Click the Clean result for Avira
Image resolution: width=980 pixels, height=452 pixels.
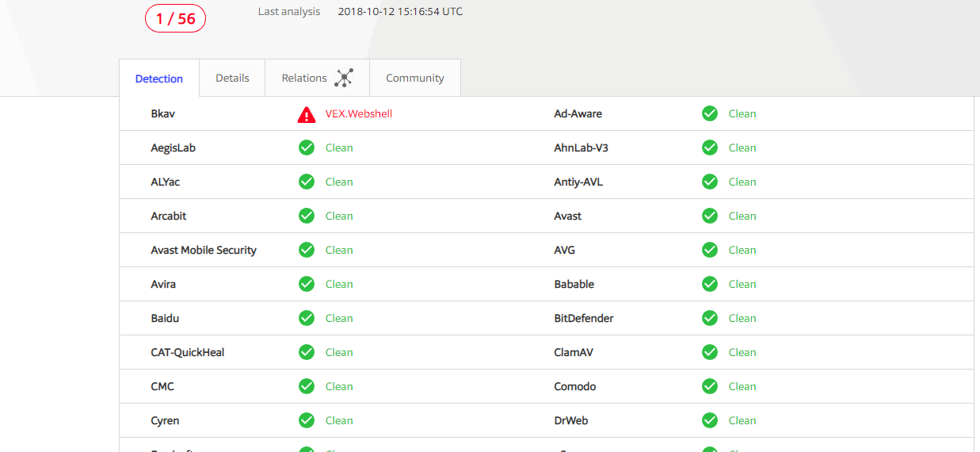(x=339, y=284)
